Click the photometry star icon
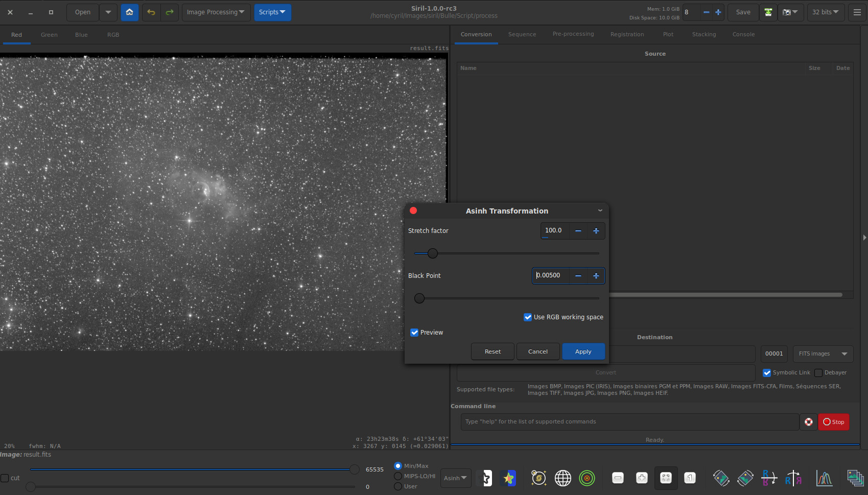Image resolution: width=868 pixels, height=495 pixels. pyautogui.click(x=508, y=478)
